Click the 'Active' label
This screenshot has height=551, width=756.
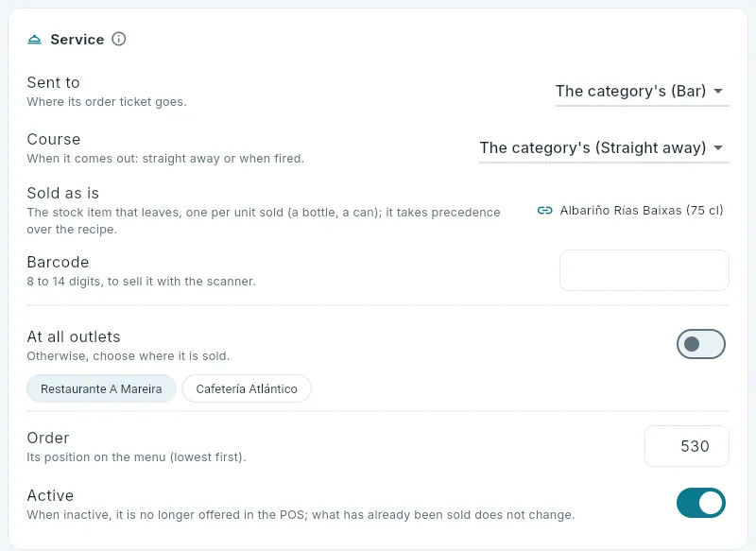50,495
